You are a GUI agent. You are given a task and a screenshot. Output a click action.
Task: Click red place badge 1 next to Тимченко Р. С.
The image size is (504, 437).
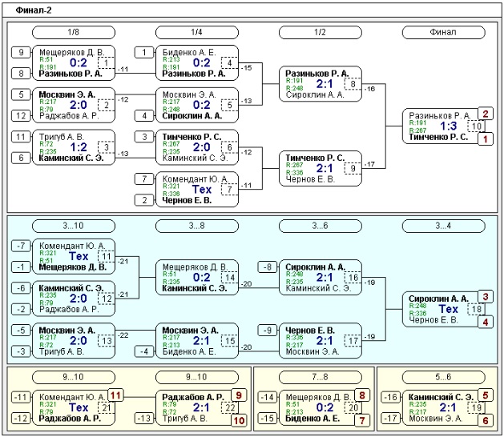(x=486, y=139)
